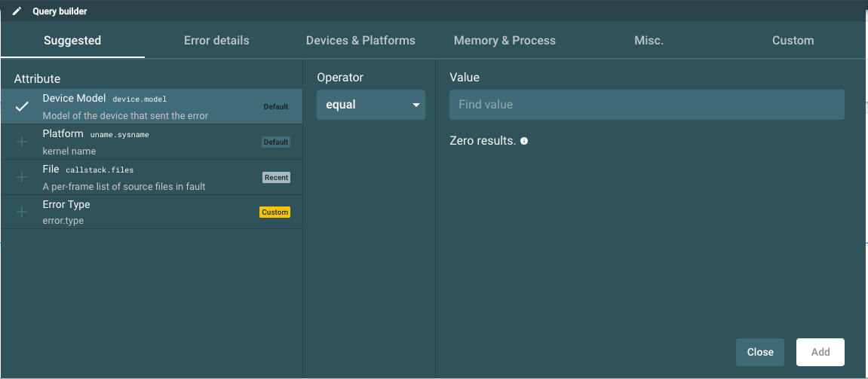Switch to the Suggested tab
This screenshot has width=868, height=379.
coord(72,41)
